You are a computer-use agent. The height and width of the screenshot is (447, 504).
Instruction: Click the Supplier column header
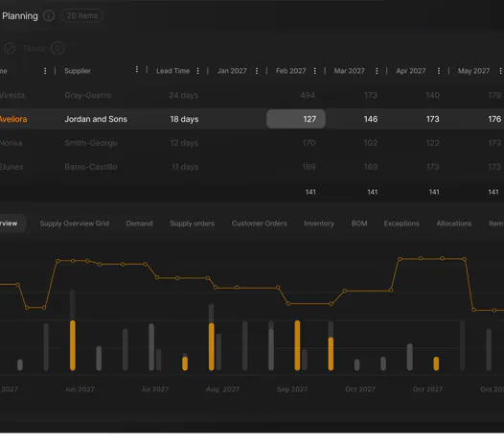[x=78, y=71]
